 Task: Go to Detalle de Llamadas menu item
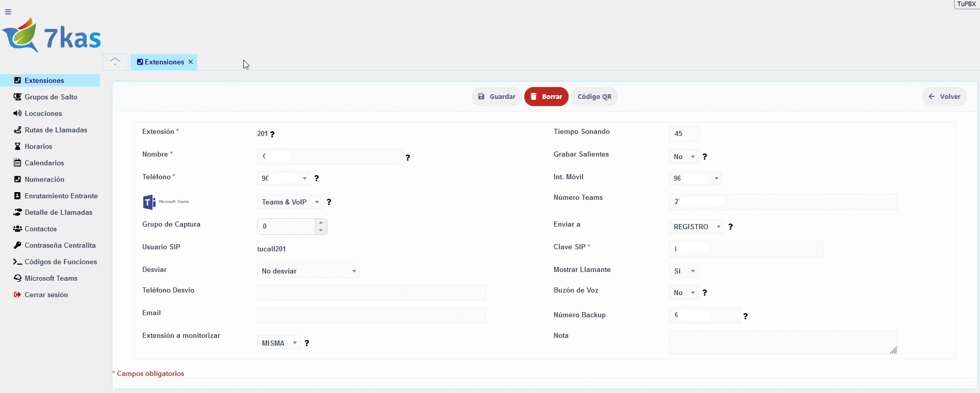click(58, 212)
